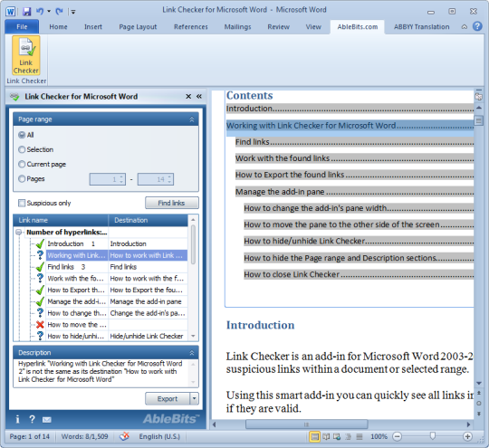Click the spelling check status bar icon
This screenshot has height=448, width=489.
(x=124, y=436)
